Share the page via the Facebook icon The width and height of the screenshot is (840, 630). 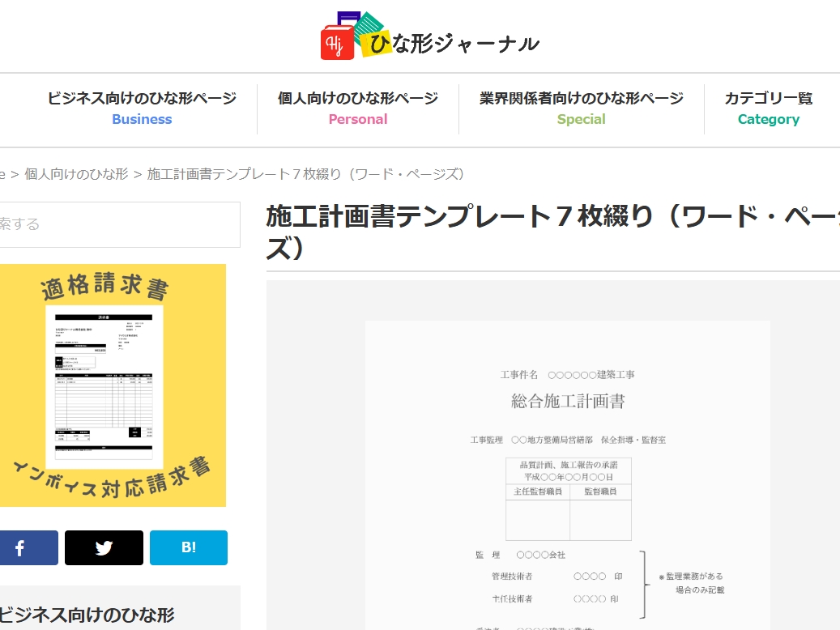click(x=28, y=547)
